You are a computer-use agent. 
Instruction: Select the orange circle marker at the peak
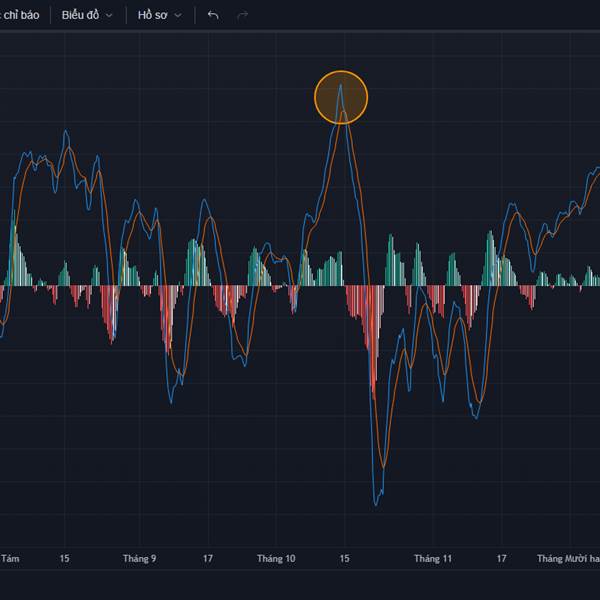341,97
